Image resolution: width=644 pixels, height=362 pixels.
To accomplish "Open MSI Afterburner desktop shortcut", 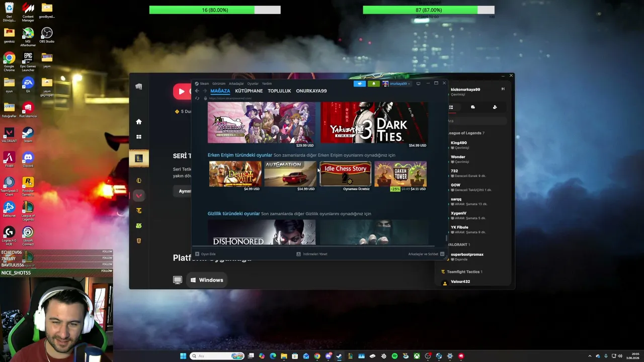I will point(28,37).
